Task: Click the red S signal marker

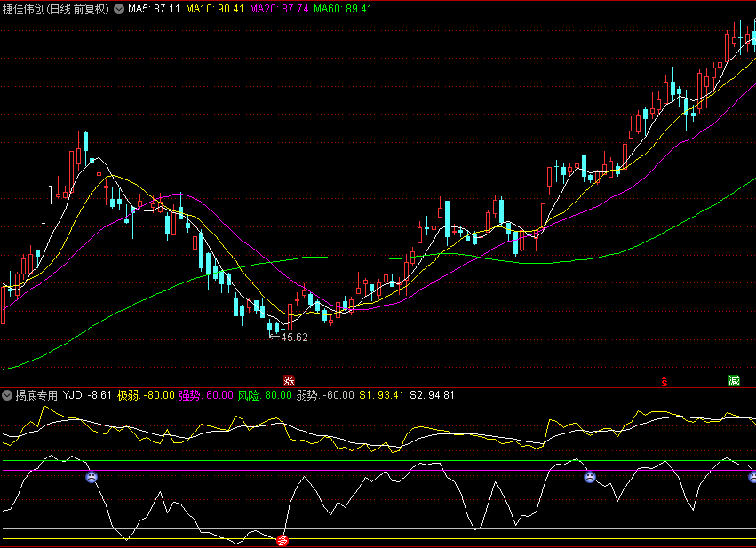Action: click(664, 382)
